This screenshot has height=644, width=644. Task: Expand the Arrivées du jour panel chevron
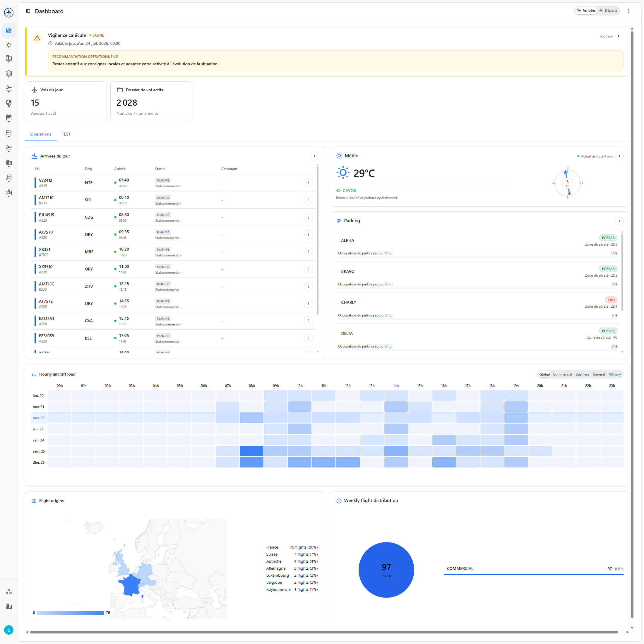coord(314,156)
